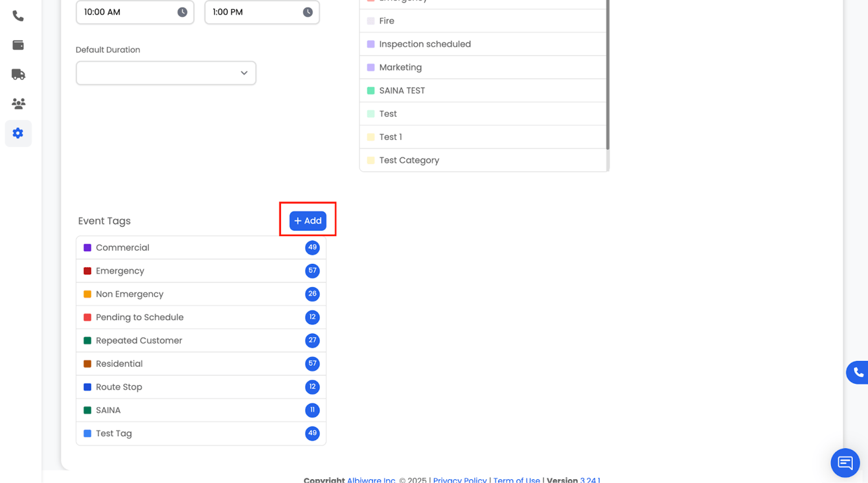Click the count badge 11 on SAINA
The height and width of the screenshot is (483, 868).
coord(312,410)
